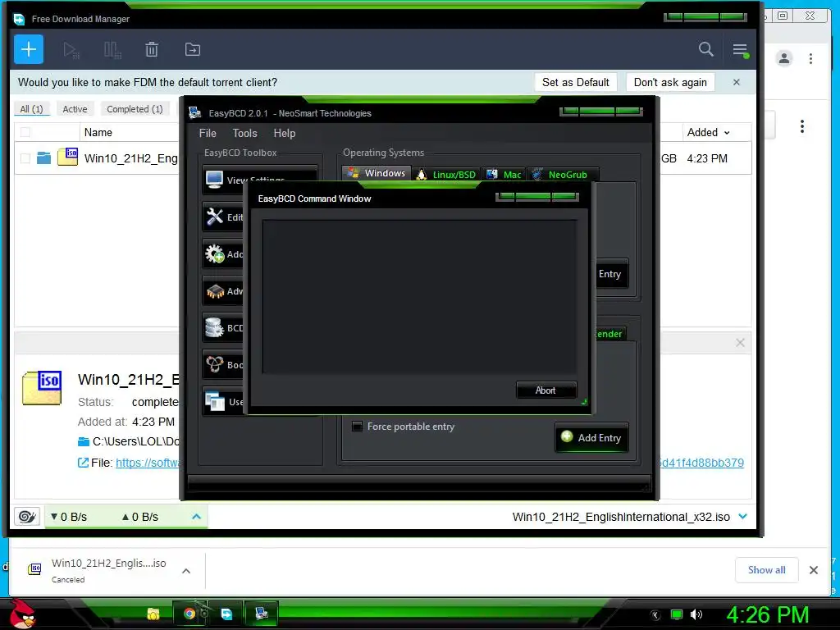840x630 pixels.
Task: Click the volume speaker tray icon
Action: 696,614
